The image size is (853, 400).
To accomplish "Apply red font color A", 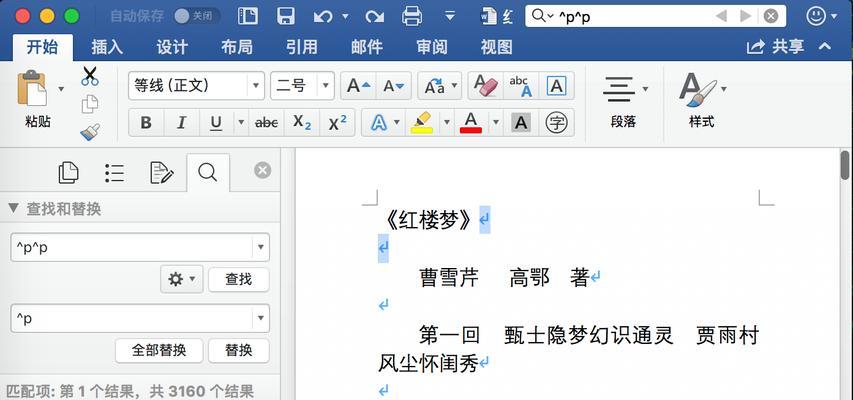I will [x=471, y=123].
